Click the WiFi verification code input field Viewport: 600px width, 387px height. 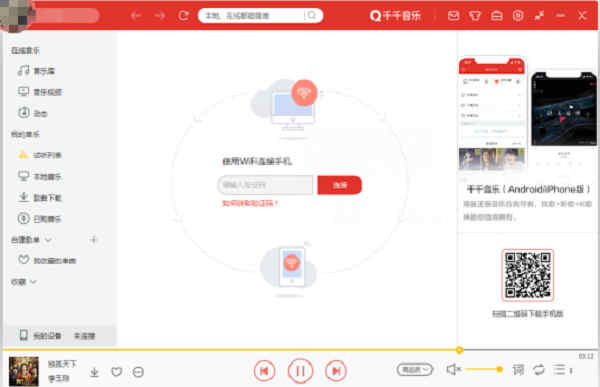click(265, 185)
